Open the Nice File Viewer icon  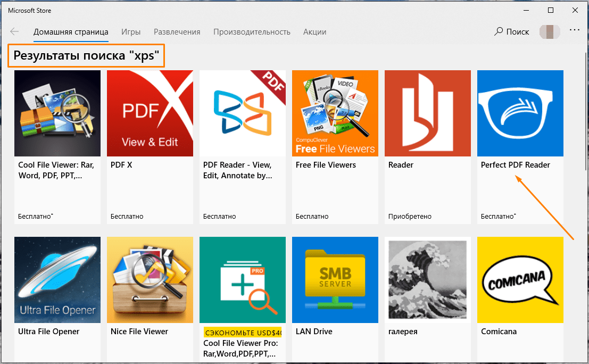150,280
